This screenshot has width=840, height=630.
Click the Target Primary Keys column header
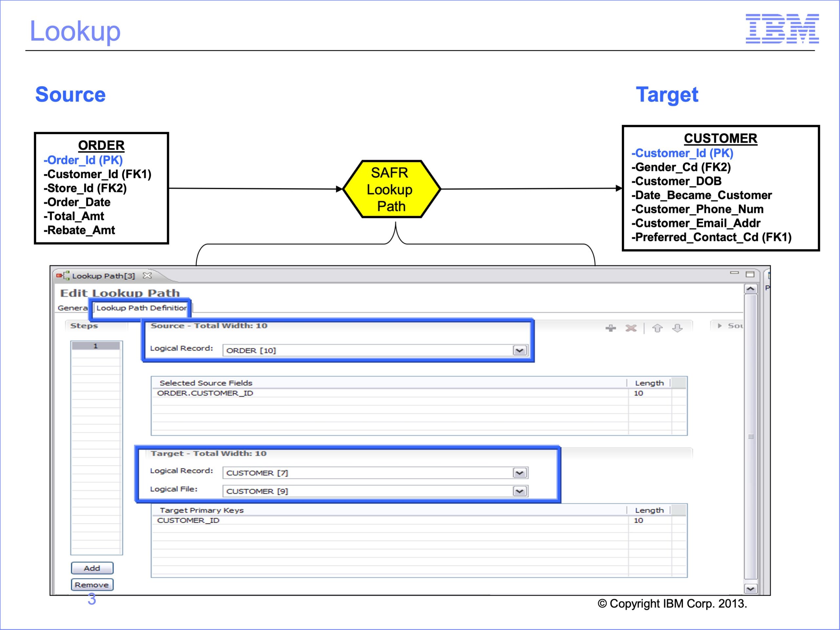click(389, 510)
